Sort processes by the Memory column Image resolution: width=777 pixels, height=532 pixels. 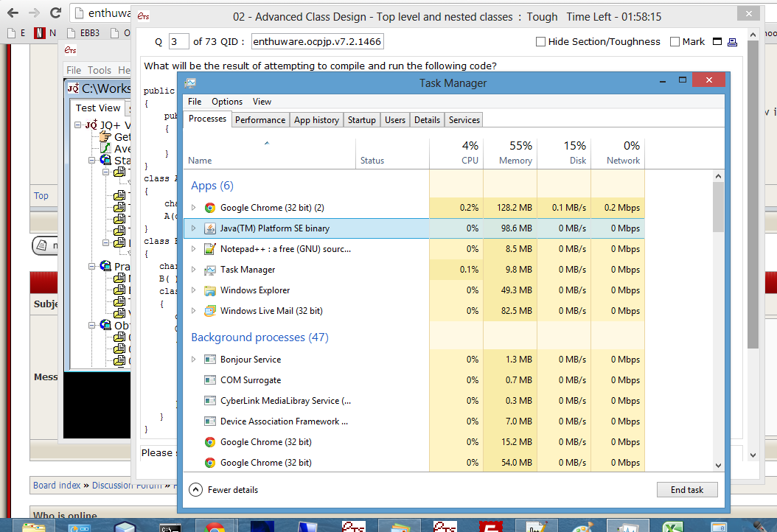click(x=510, y=153)
